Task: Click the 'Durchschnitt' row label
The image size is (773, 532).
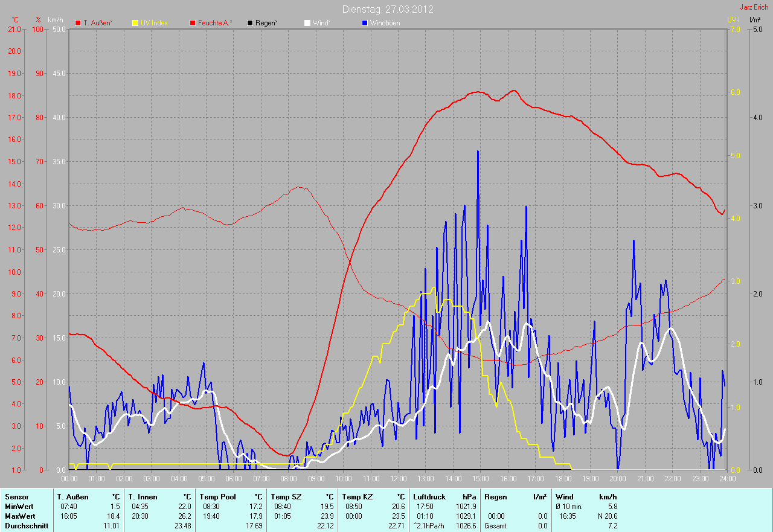Action: click(x=26, y=526)
